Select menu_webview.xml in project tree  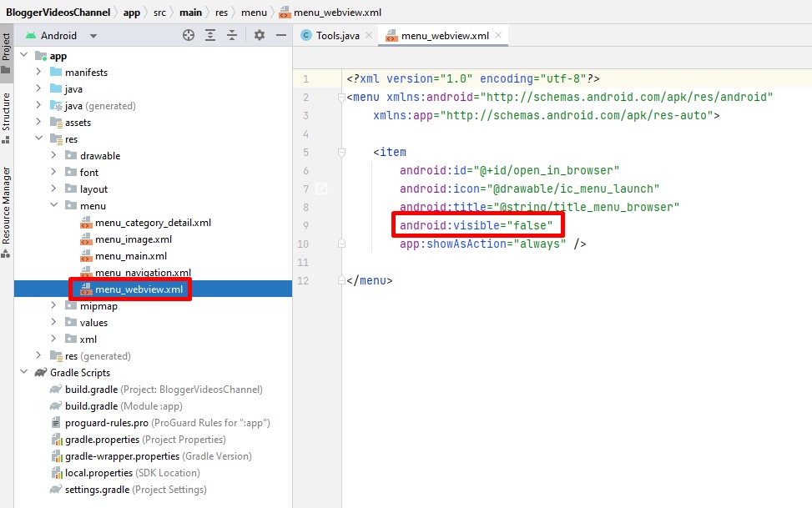coord(139,289)
